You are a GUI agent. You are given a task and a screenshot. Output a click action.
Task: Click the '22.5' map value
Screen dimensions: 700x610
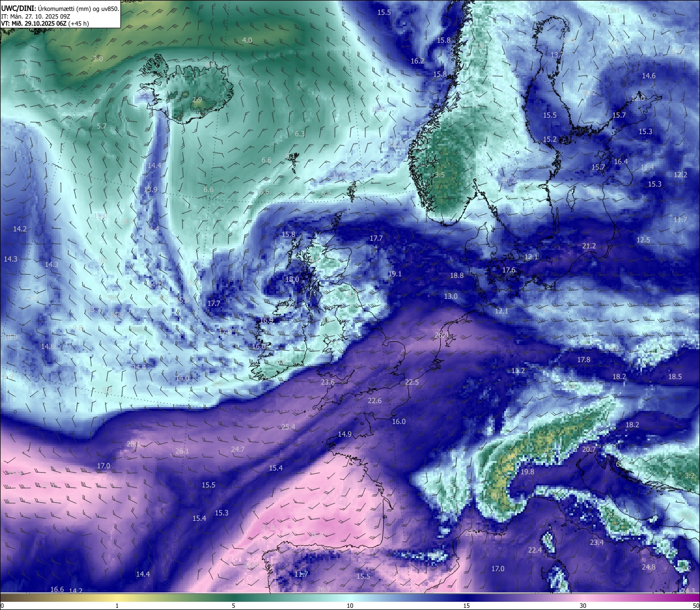pyautogui.click(x=412, y=382)
